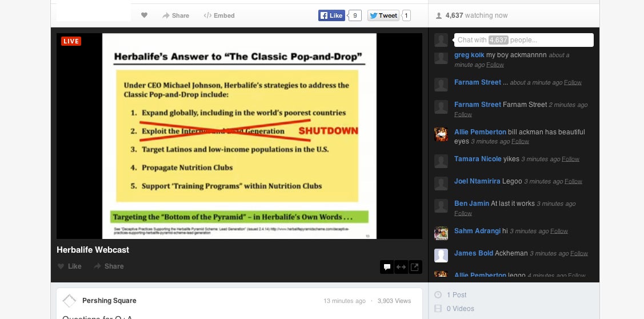Follow Allie Pemberton on the beautiful eyes message
The width and height of the screenshot is (644, 319).
520,141
